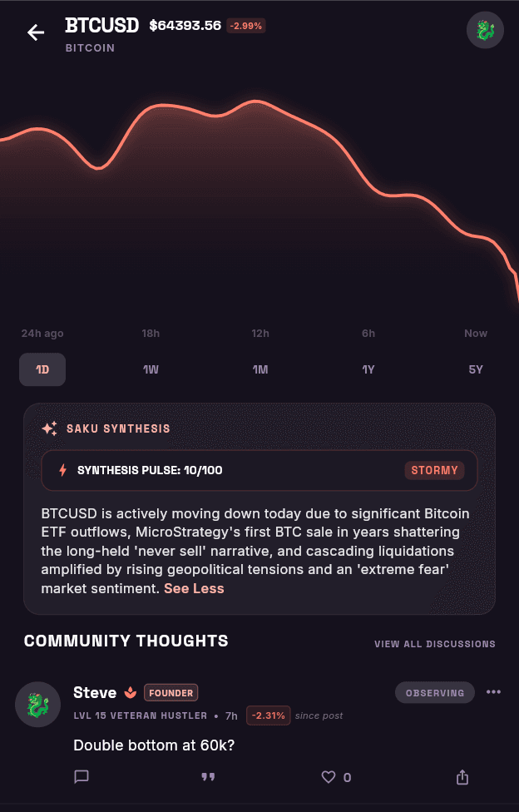519x812 pixels.
Task: Open comments on Steve's post
Action: 82,777
